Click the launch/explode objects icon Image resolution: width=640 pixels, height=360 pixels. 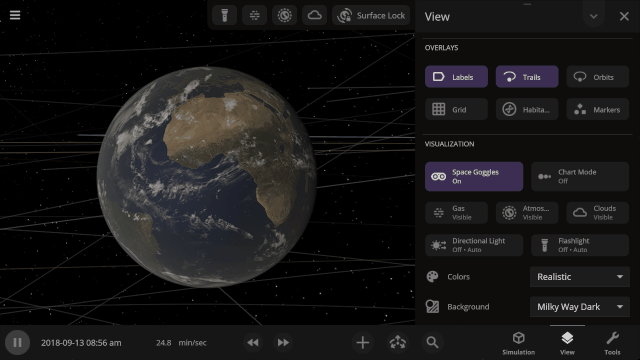click(x=398, y=342)
